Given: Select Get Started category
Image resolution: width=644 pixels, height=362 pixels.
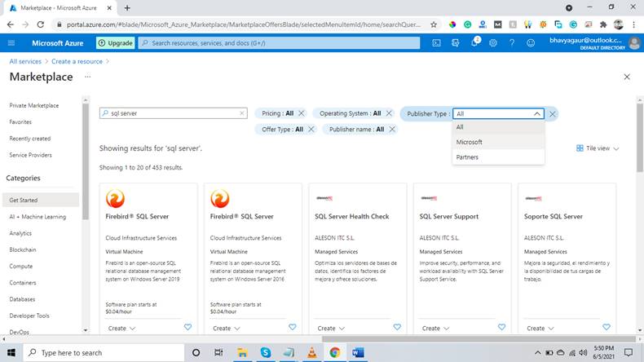Looking at the screenshot, I should [41, 200].
